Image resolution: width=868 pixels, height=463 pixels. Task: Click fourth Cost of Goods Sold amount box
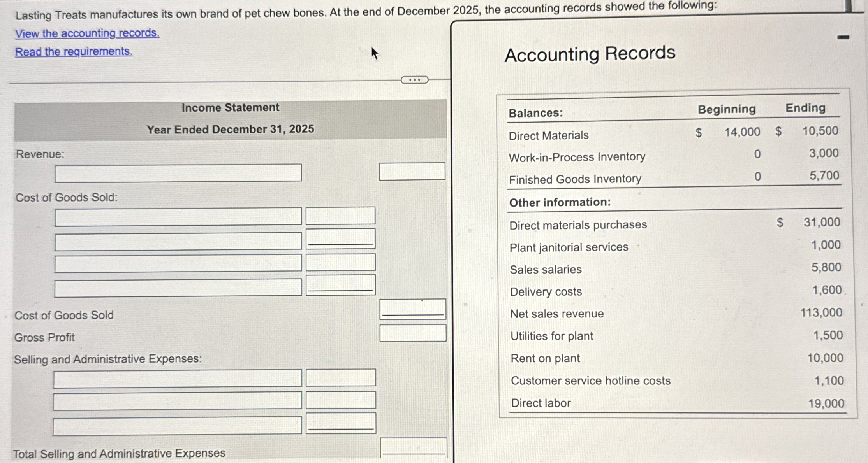click(x=340, y=285)
